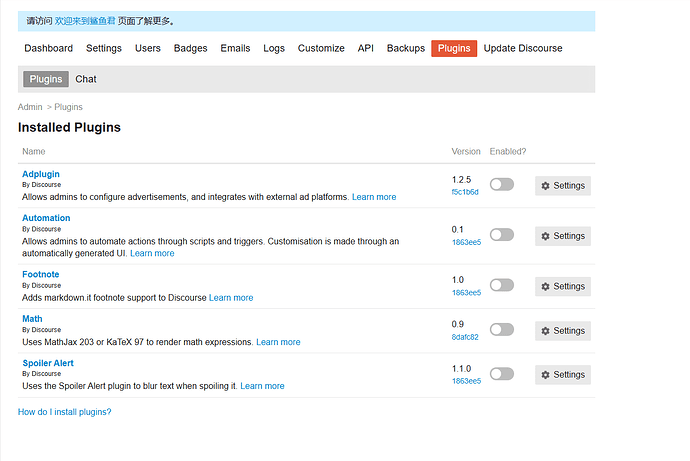Click Learn more for Math
Image resolution: width=690 pixels, height=461 pixels.
[x=278, y=342]
